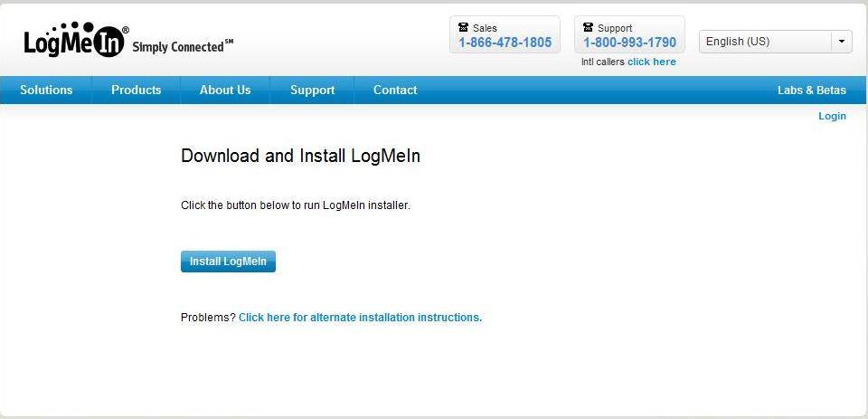This screenshot has width=868, height=419.
Task: Click the Support number 1-800-993-1790
Action: [x=629, y=43]
